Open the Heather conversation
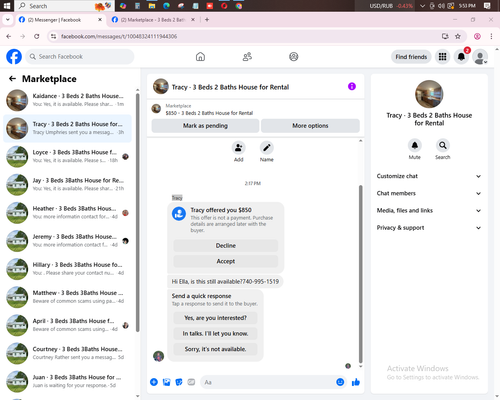 [x=67, y=213]
